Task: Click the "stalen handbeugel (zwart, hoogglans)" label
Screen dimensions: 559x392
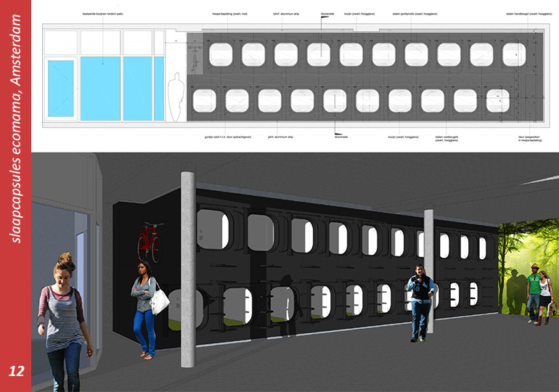Action: [x=529, y=14]
